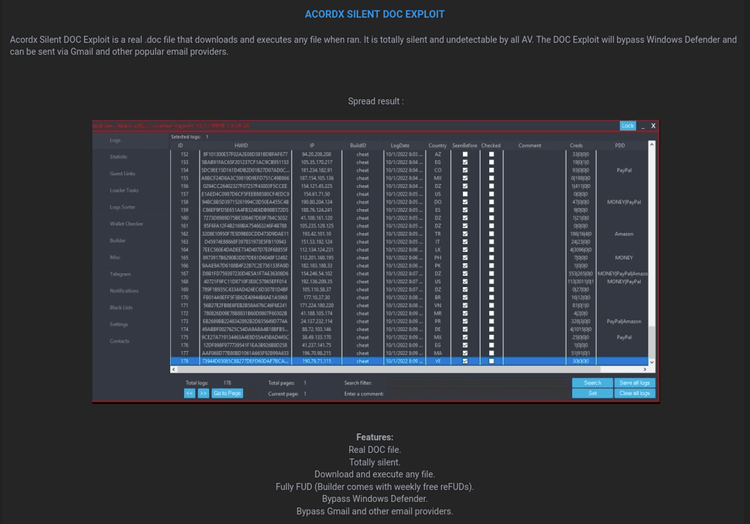
Task: Click the horizontal scrollbar's left arrow
Action: tap(173, 371)
